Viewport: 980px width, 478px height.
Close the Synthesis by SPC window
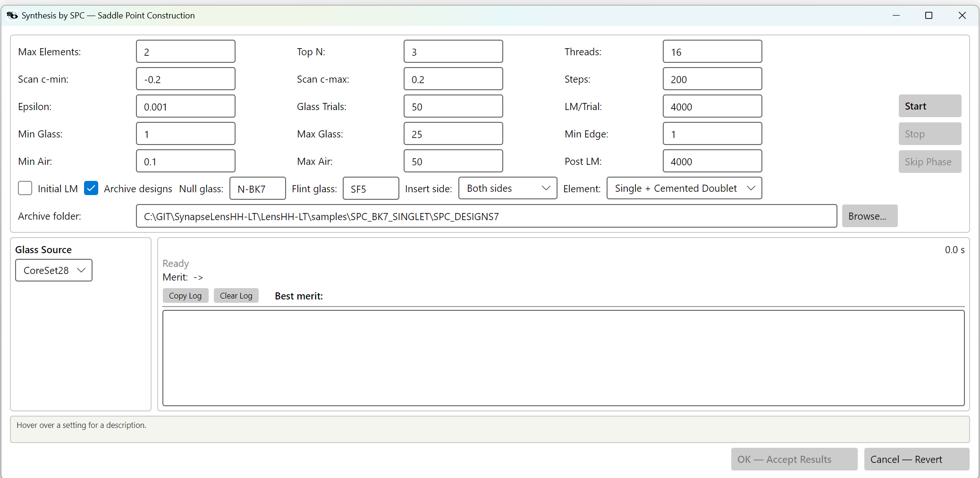(x=962, y=16)
